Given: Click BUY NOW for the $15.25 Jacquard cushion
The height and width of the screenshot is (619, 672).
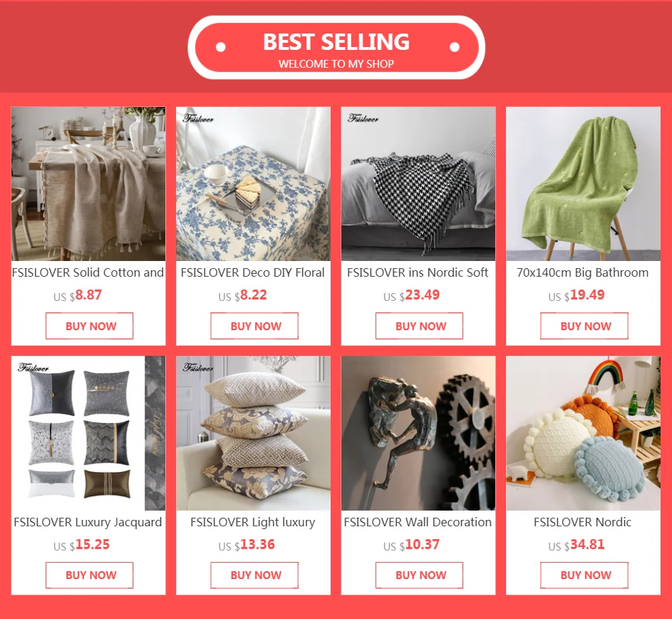Looking at the screenshot, I should coord(90,575).
